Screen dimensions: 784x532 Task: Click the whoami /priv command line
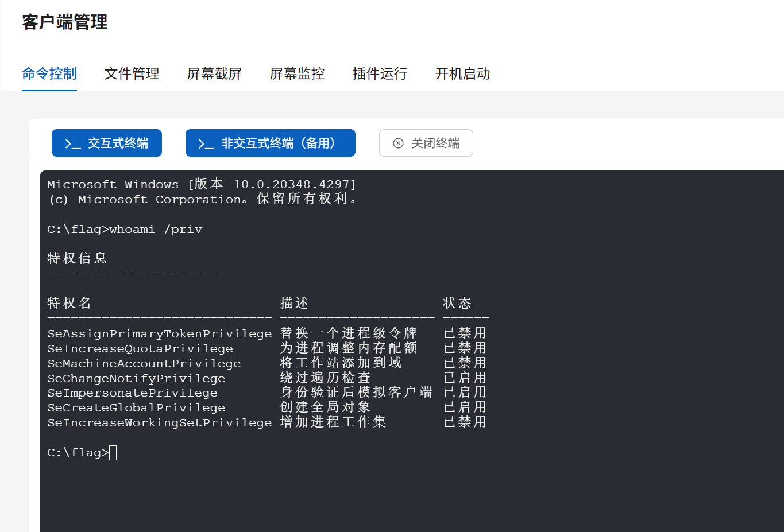click(x=125, y=230)
